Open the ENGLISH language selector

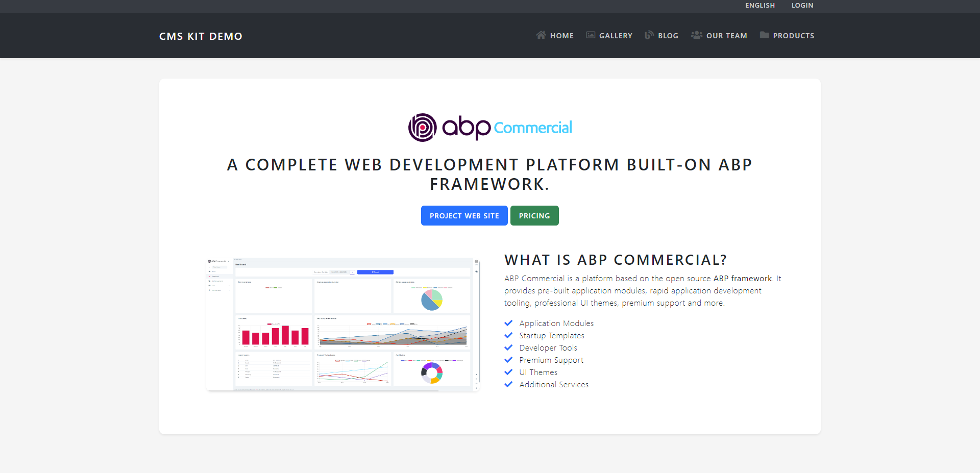coord(760,6)
